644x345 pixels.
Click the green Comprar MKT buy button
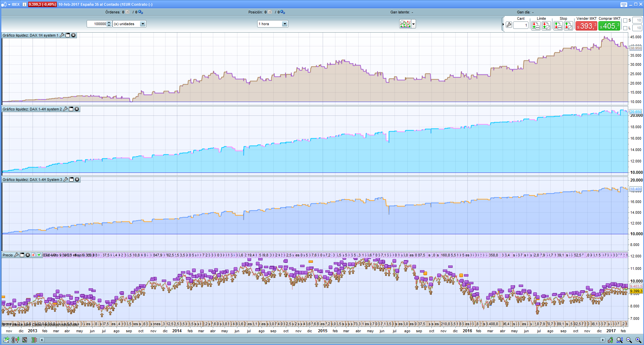609,26
